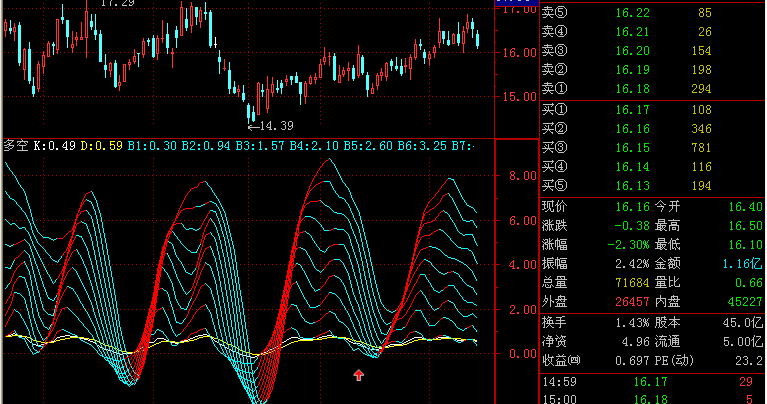Click the 振幅 amplitude value 2.42%
Image resolution: width=767 pixels, height=404 pixels.
(x=632, y=264)
